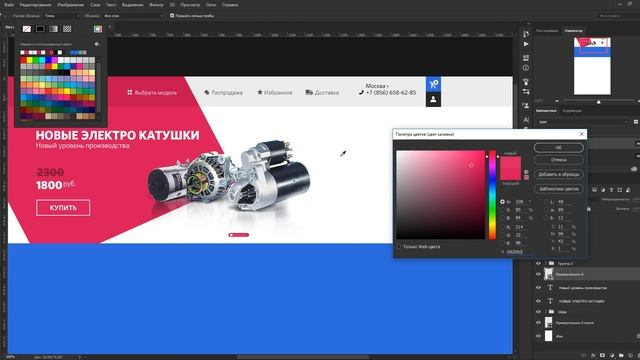Click the user profile icon in the design

(433, 99)
